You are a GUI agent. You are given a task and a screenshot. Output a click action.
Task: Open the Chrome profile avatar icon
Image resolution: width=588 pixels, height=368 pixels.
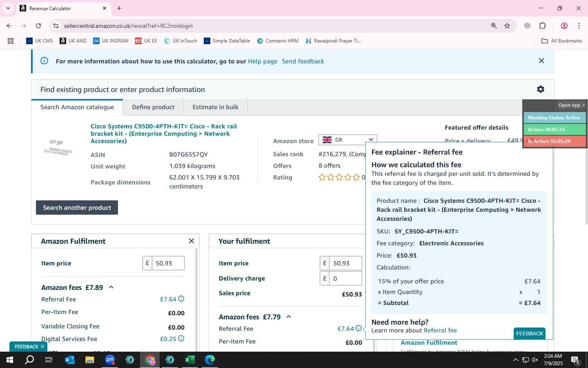[564, 26]
